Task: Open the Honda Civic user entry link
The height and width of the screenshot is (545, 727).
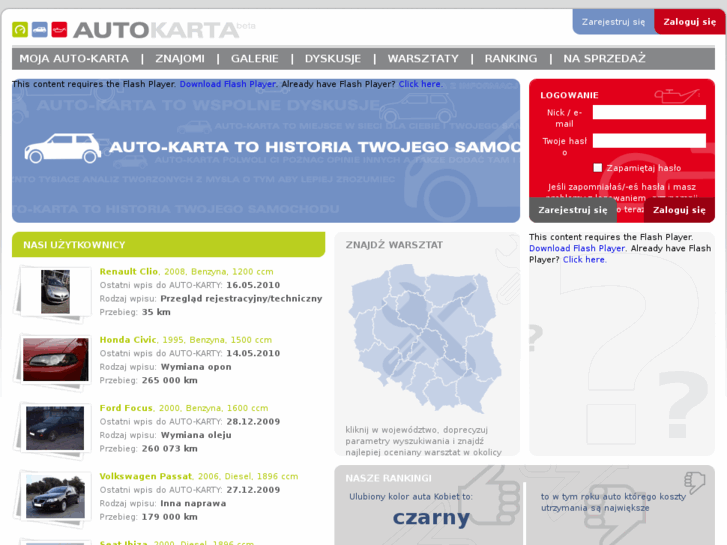Action: 128,340
